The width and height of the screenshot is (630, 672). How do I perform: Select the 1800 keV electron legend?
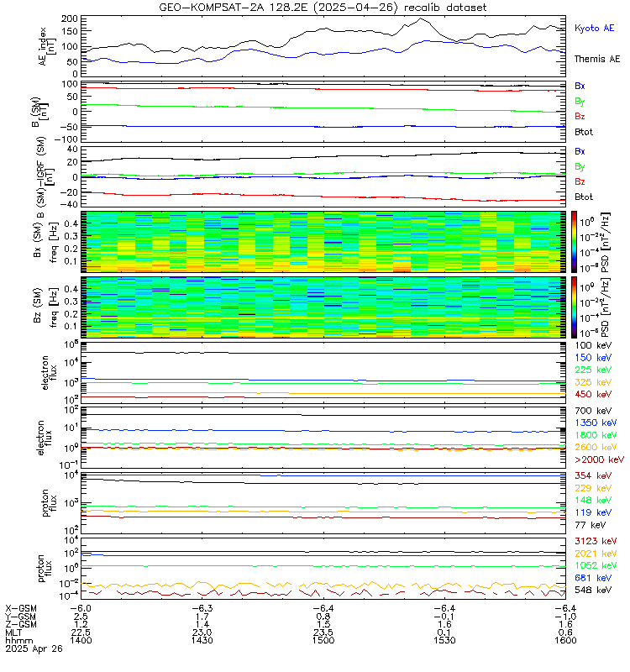596,435
